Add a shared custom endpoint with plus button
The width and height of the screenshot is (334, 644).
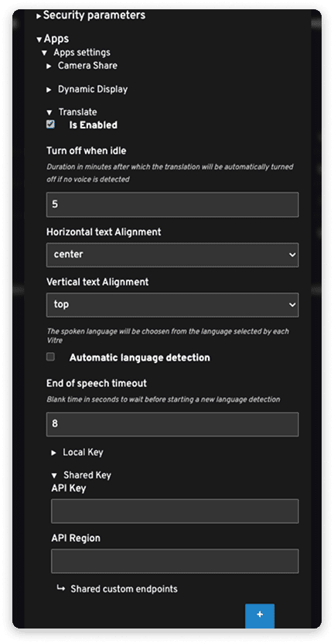pos(260,615)
